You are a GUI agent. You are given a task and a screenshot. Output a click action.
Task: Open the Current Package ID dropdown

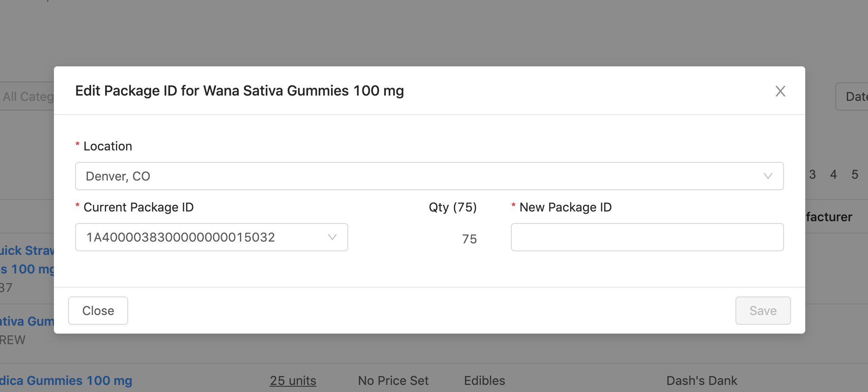coord(211,237)
